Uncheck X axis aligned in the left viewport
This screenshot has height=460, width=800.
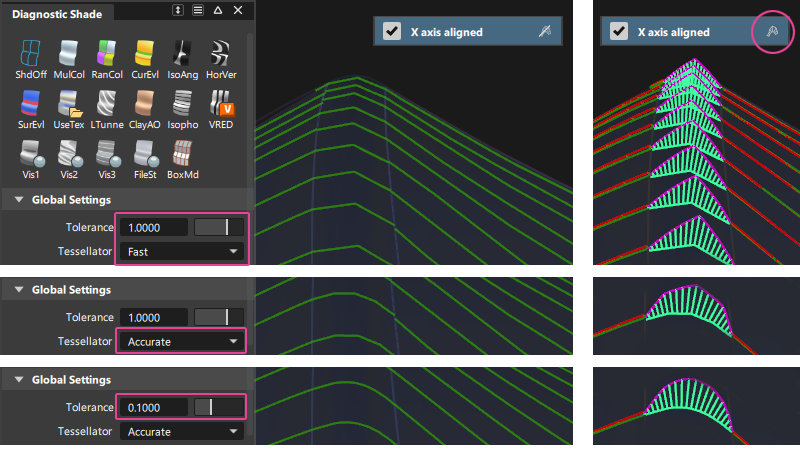point(392,32)
